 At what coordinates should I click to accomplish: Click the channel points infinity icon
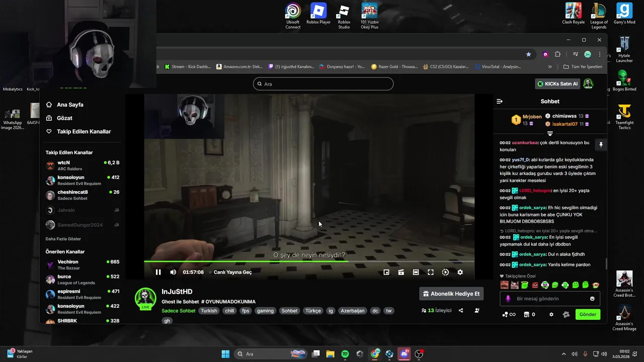pyautogui.click(x=509, y=314)
